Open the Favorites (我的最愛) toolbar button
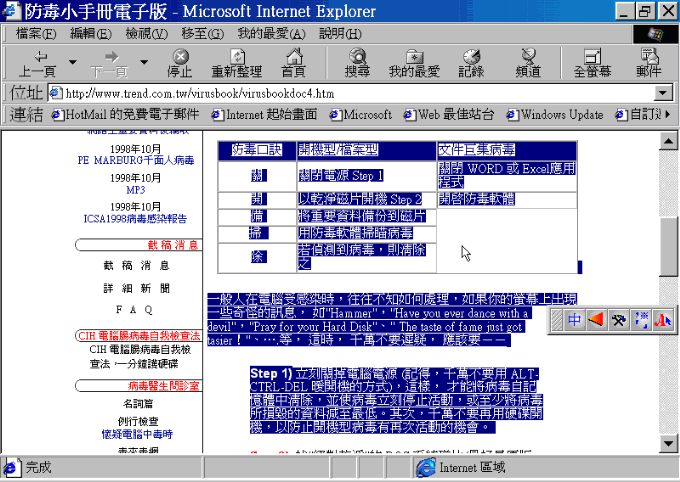 [414, 63]
